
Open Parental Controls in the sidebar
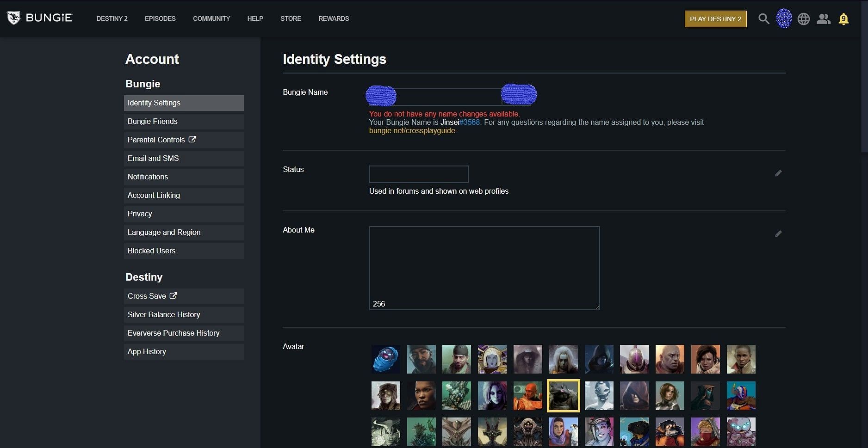point(184,140)
